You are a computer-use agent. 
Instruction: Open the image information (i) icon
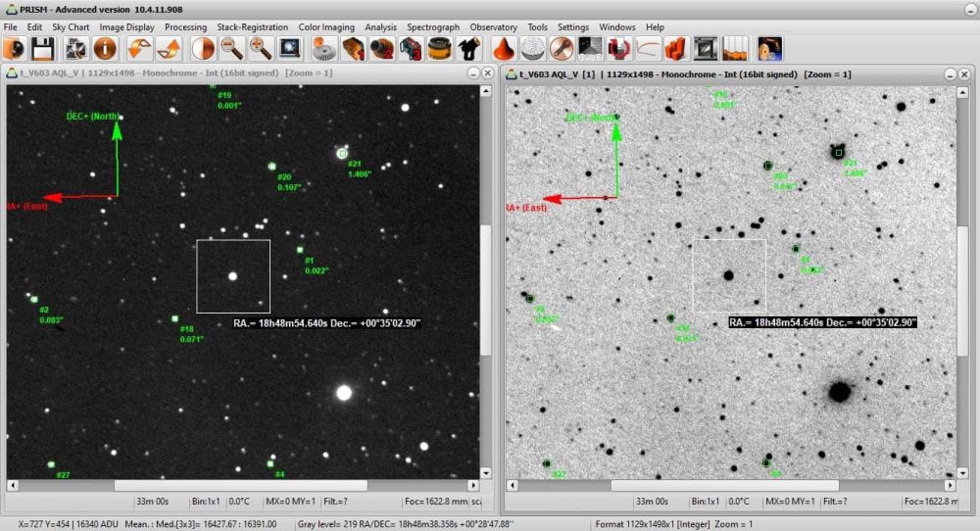click(105, 48)
